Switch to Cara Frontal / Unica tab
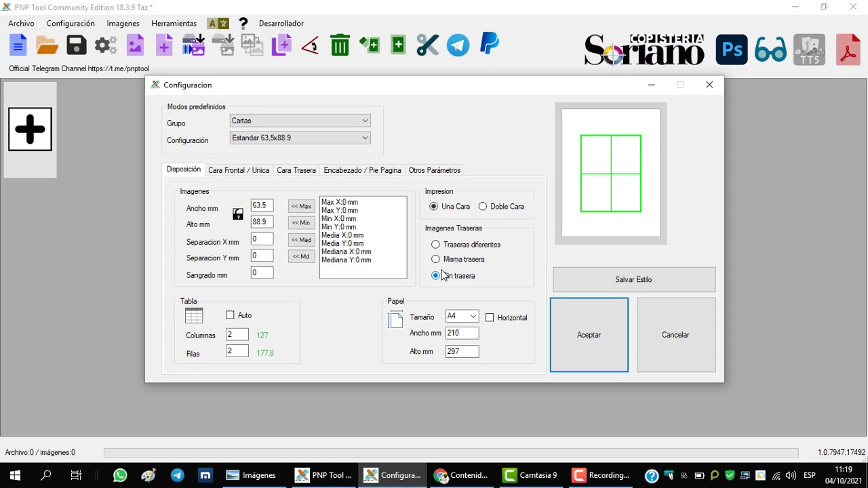 [x=239, y=170]
